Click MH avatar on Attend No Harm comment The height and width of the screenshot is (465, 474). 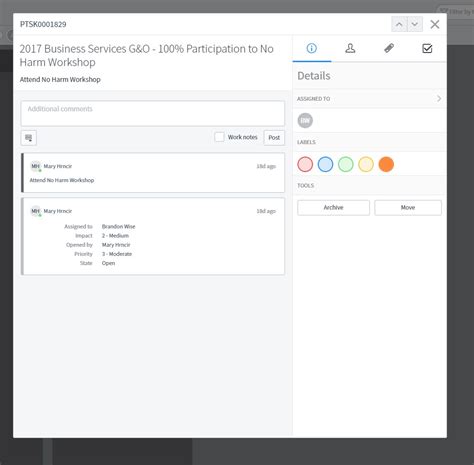coord(36,166)
